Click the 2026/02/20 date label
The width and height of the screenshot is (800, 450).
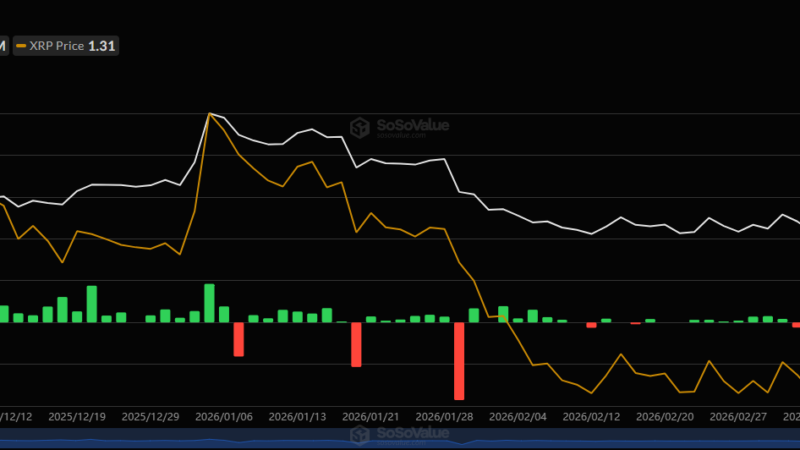pos(665,417)
